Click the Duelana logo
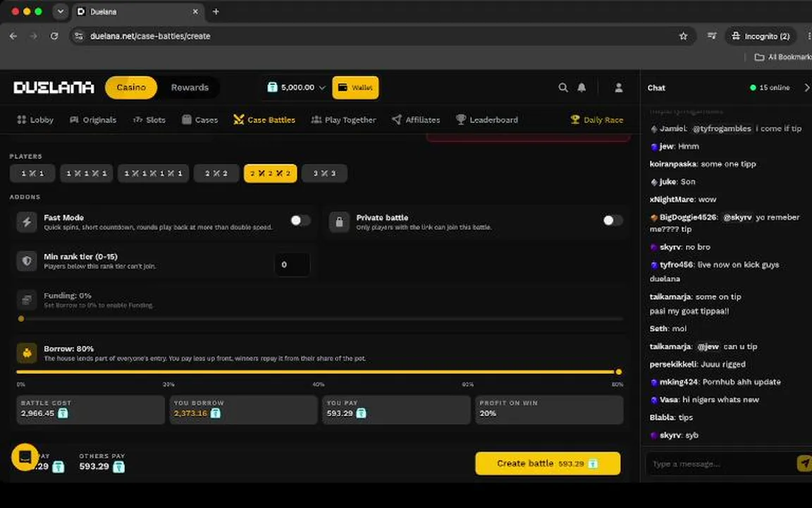 (x=54, y=87)
